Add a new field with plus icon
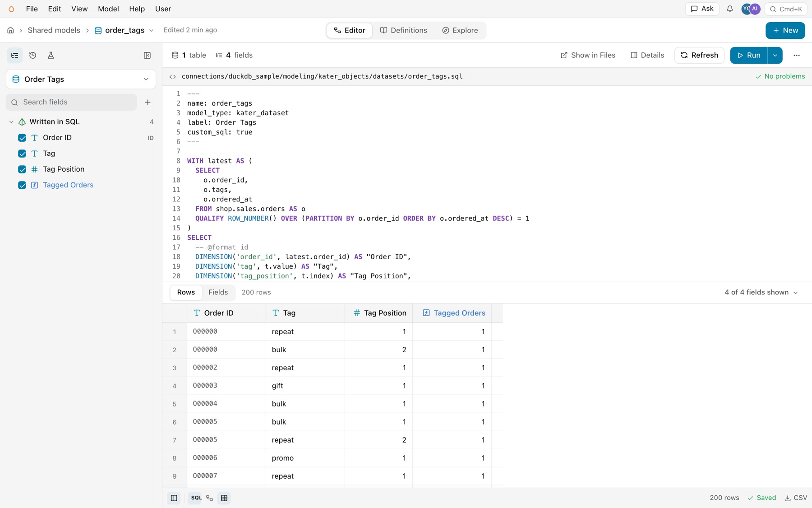 click(148, 103)
